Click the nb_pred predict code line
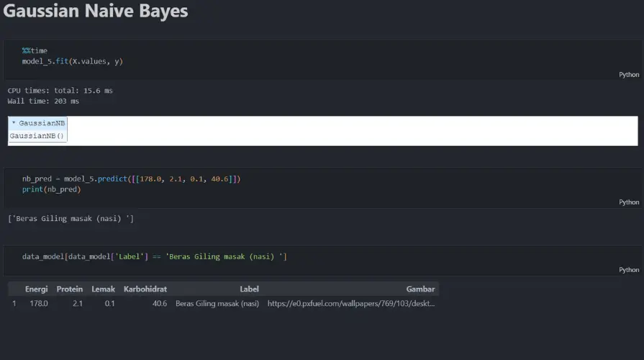This screenshot has height=360, width=644. click(x=131, y=179)
